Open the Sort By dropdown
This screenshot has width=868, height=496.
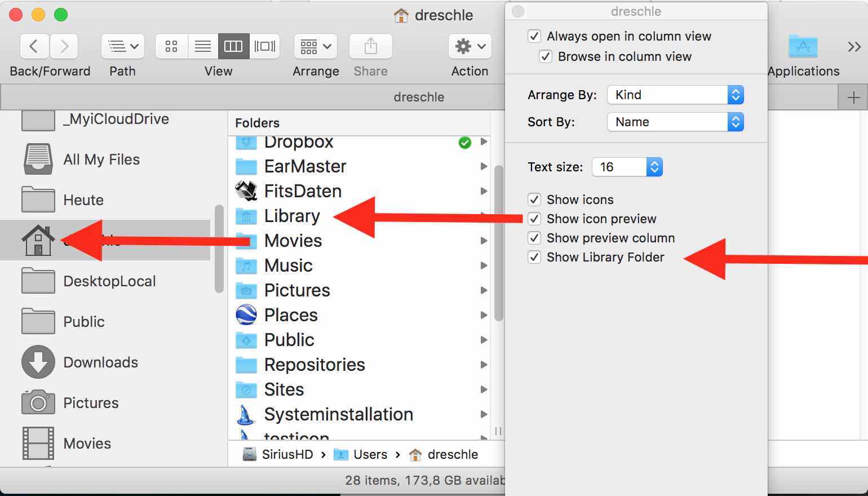coord(675,122)
